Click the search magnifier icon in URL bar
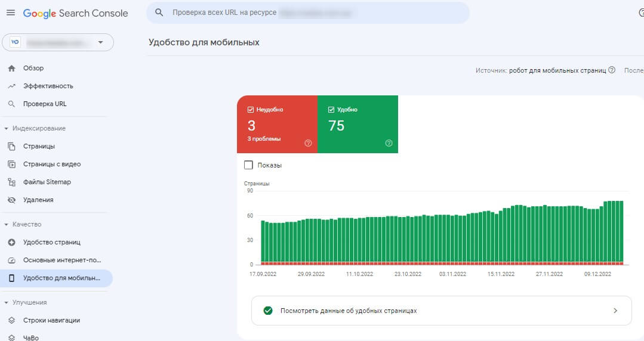Screen dimensions: 644x341 coord(159,13)
